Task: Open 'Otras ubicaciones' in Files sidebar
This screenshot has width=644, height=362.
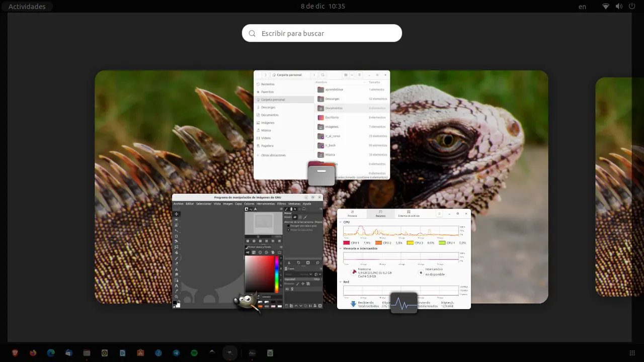Action: 284,155
